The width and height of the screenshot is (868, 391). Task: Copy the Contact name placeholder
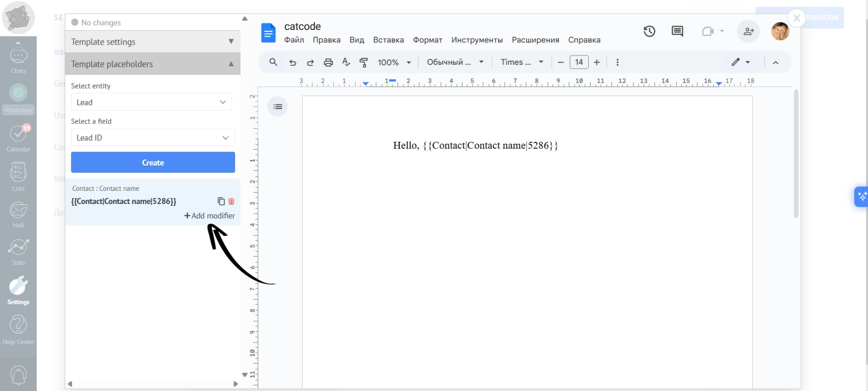tap(221, 201)
